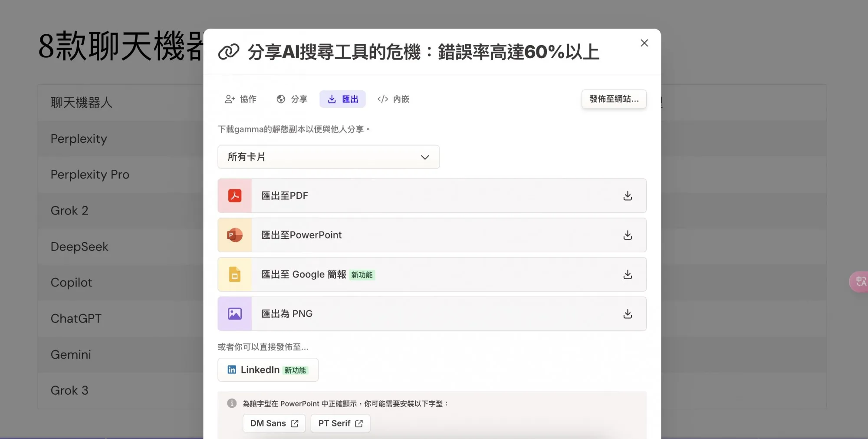The image size is (868, 439).
Task: Click the external-link icon on PT Serif
Action: (x=359, y=423)
